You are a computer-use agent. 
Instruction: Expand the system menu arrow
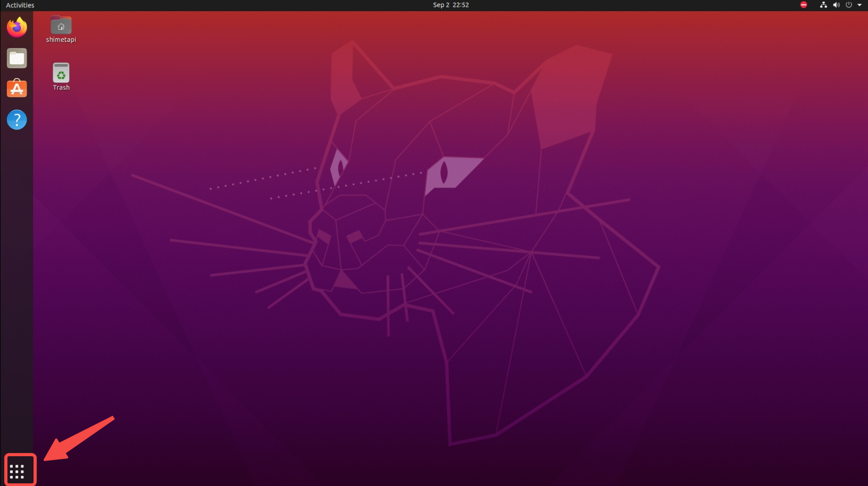pos(859,5)
